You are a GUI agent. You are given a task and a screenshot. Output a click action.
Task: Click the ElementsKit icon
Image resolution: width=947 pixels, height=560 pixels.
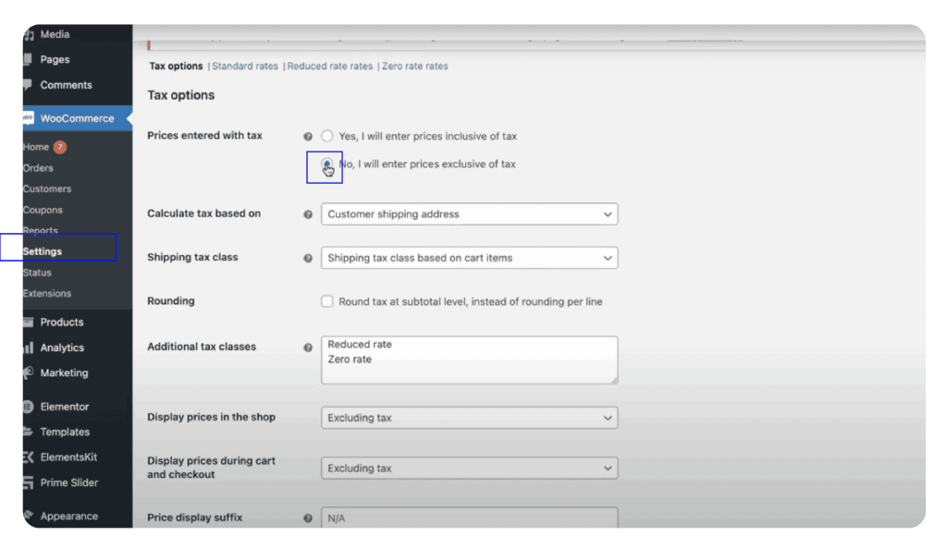(28, 457)
